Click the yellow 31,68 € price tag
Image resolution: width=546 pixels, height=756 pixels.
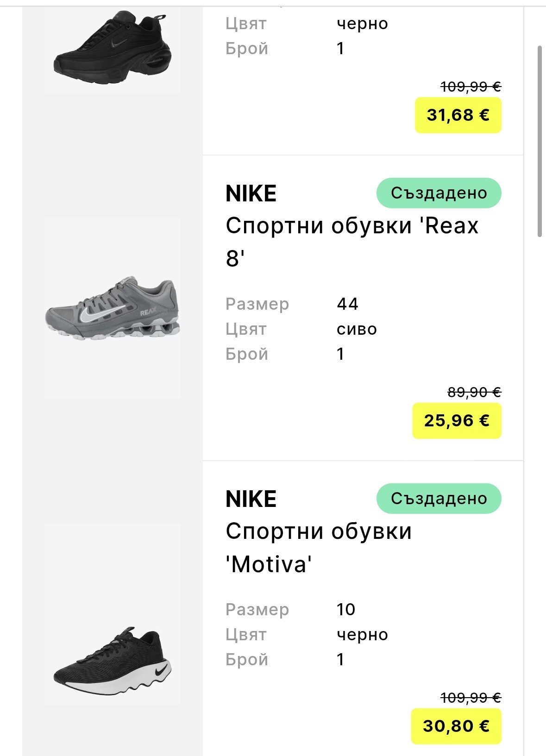point(458,115)
